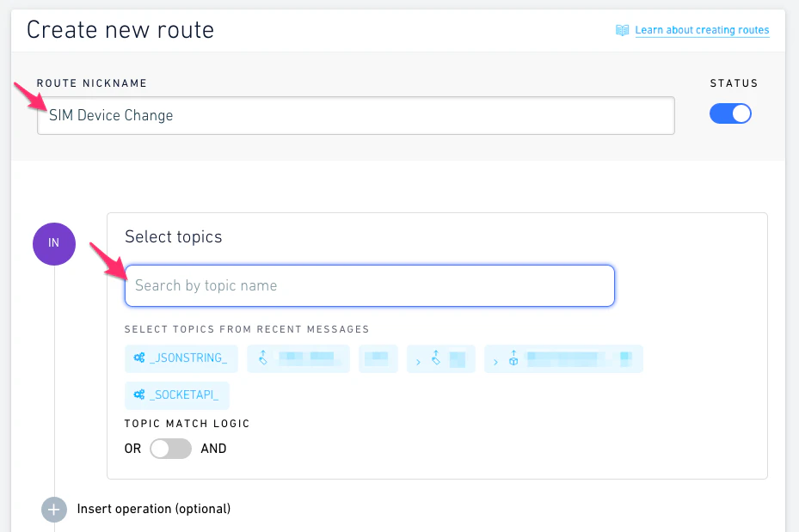
Task: Click the book icon beside the learn link
Action: click(x=622, y=30)
